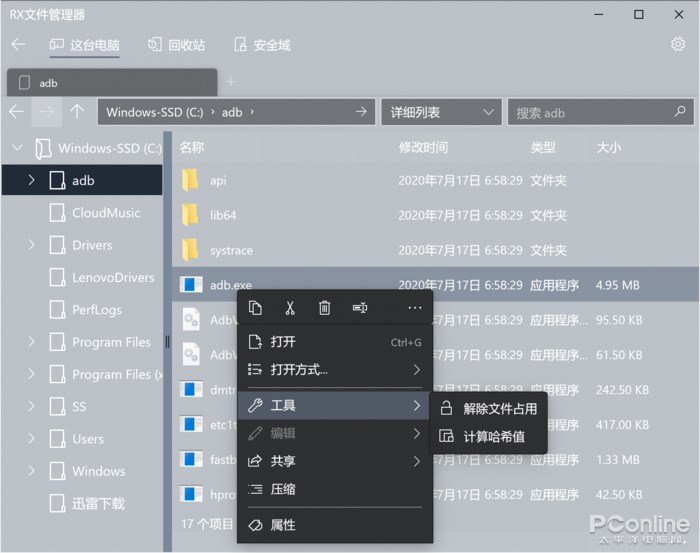
Task: Choose 计算哈希值 in submenu
Action: (488, 436)
